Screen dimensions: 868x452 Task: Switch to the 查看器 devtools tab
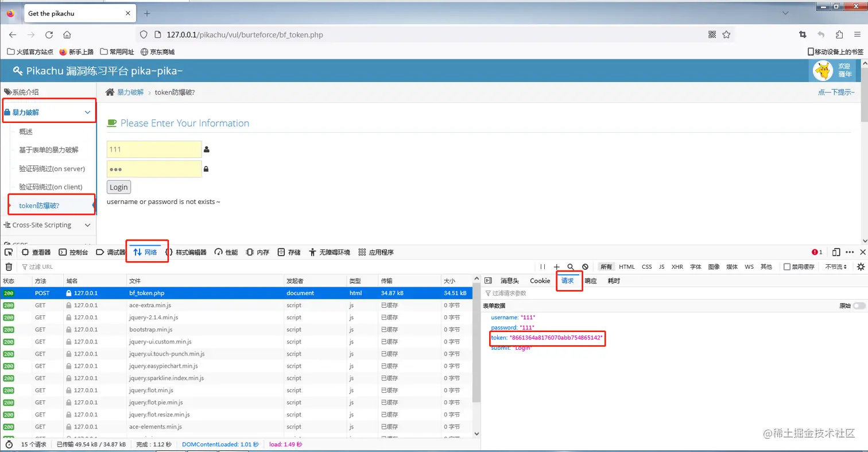tap(37, 252)
